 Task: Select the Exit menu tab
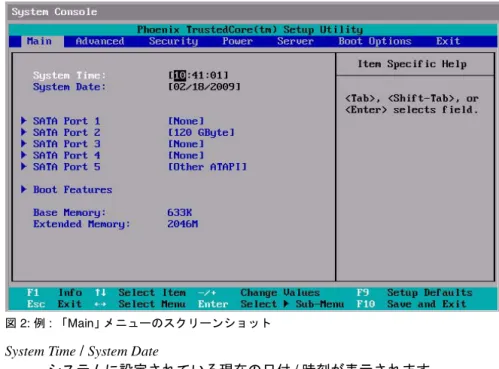point(448,41)
